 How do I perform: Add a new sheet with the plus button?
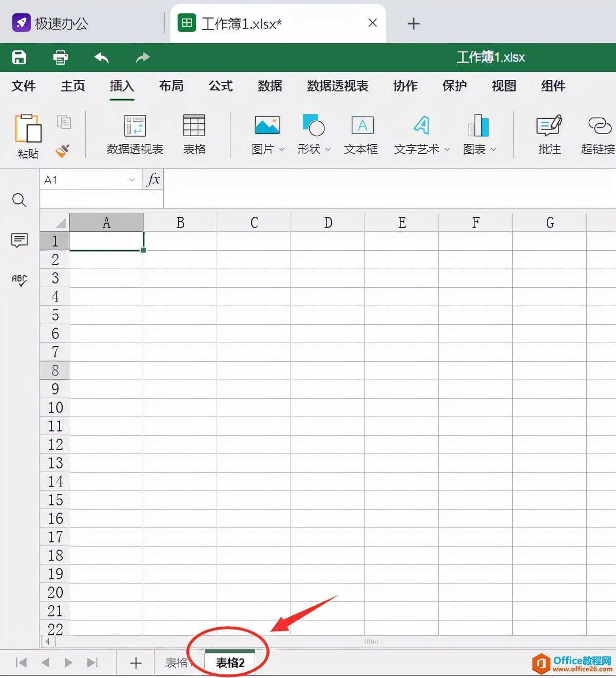(136, 663)
